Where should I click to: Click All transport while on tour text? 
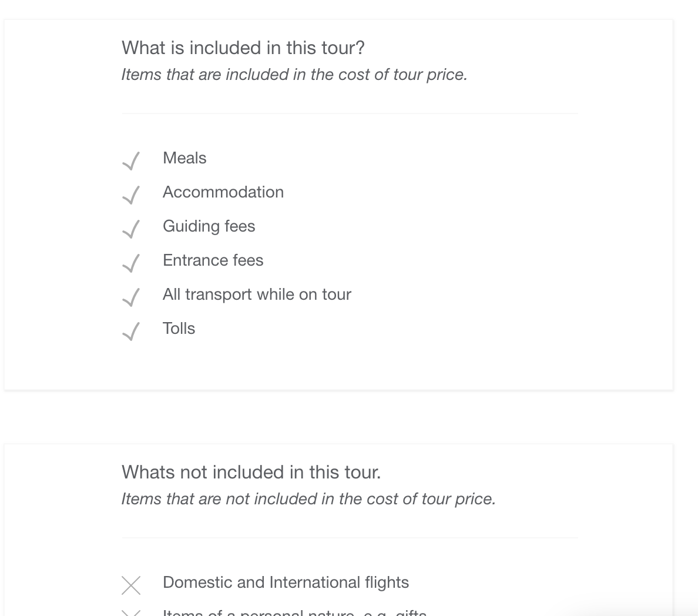pyautogui.click(x=257, y=294)
